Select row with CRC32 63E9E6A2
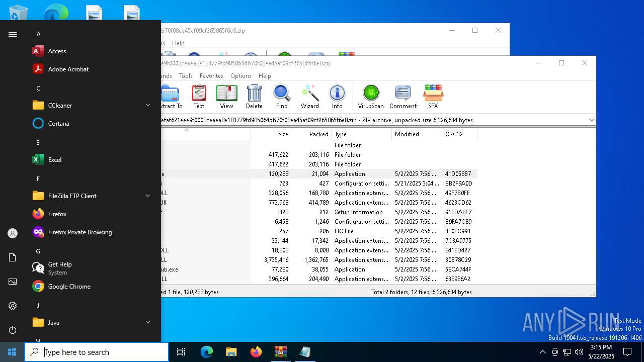644x362 pixels. click(x=319, y=279)
